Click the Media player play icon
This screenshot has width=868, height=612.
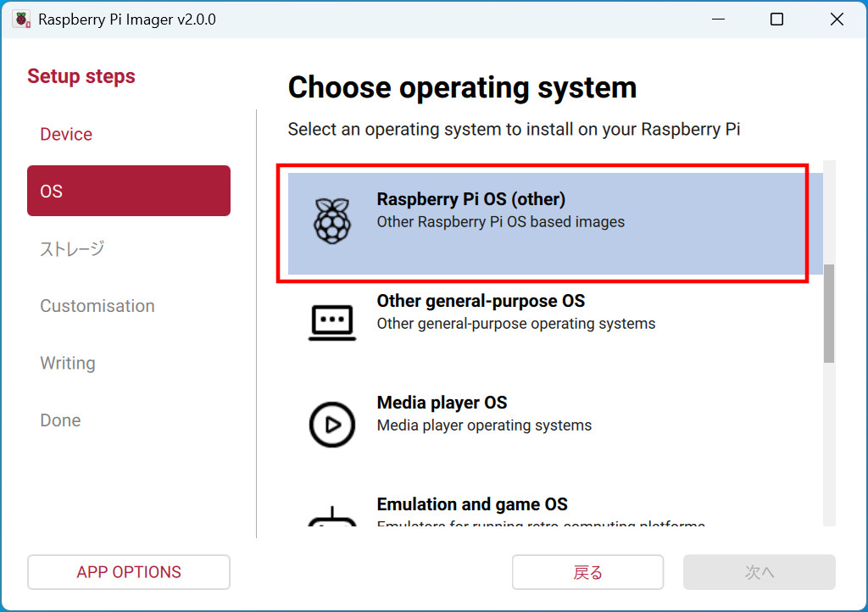tap(332, 424)
